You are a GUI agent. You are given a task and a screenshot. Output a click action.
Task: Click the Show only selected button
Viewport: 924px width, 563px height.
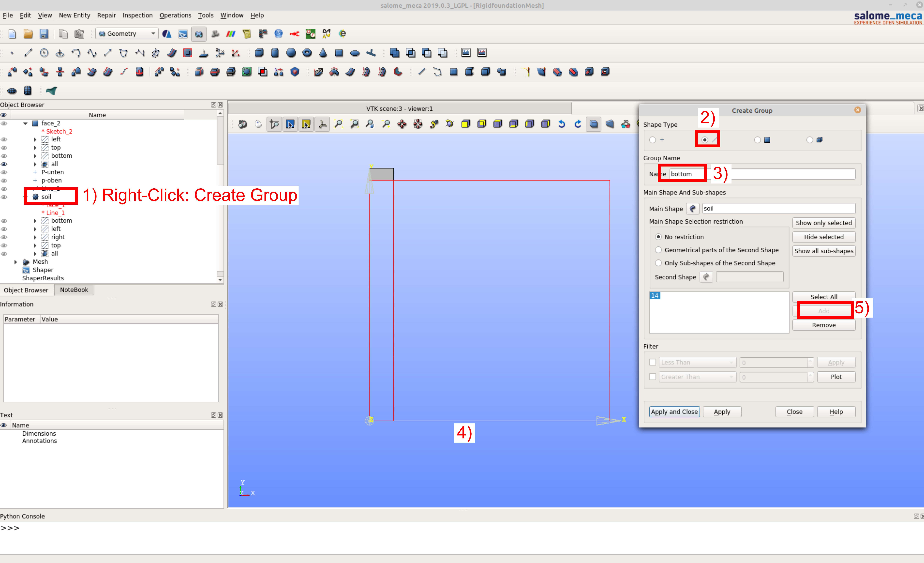coord(824,223)
